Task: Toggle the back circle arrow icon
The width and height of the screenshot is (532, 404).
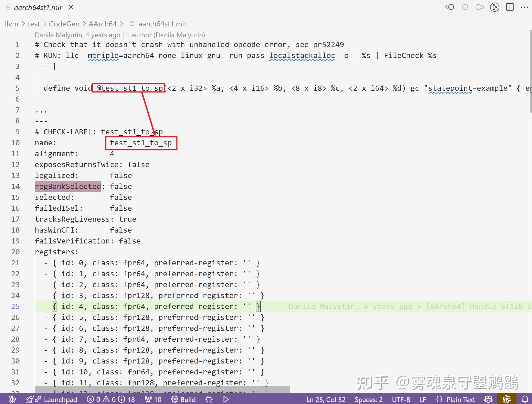Action: [450, 7]
